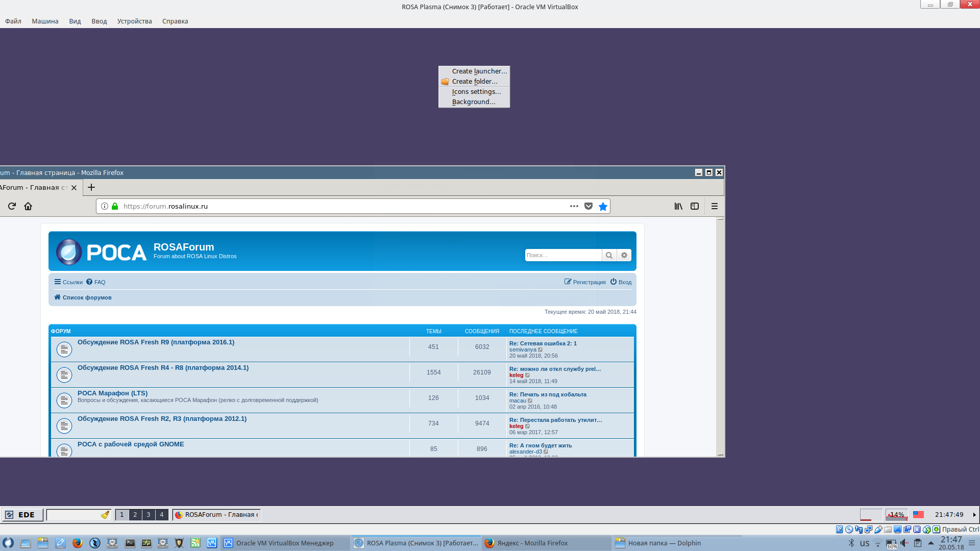Open VirtualBox optical disk status icon
This screenshot has height=551, width=980.
[849, 530]
